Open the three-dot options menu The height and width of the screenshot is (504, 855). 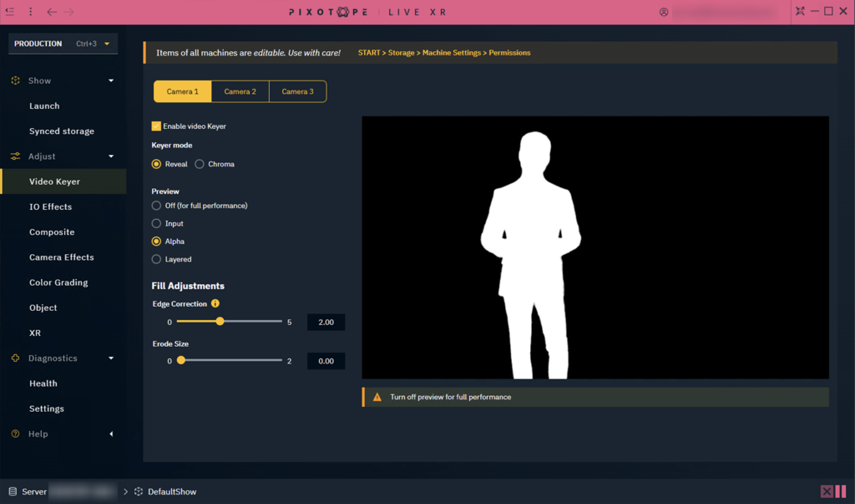coord(30,12)
